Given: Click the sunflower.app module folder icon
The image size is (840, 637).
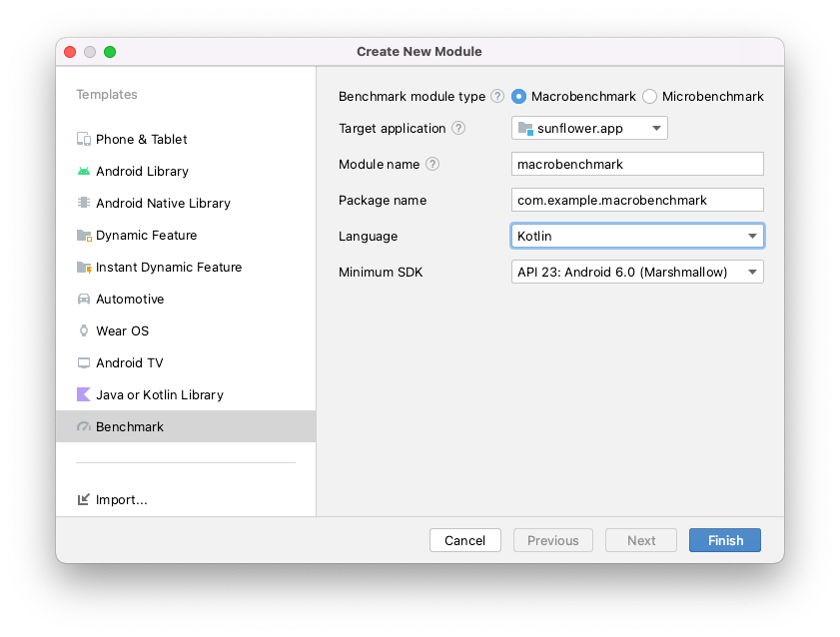Looking at the screenshot, I should [525, 129].
